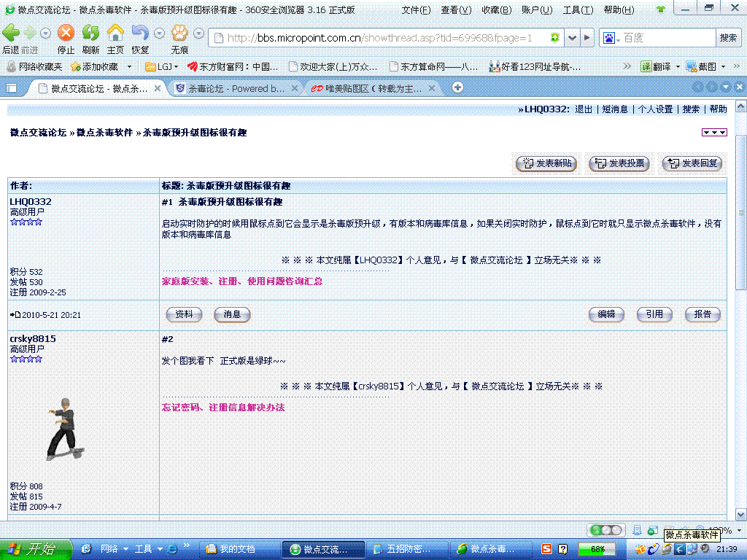Click the green shield icon in address bar
Image resolution: width=747 pixels, height=560 pixels.
(x=554, y=38)
